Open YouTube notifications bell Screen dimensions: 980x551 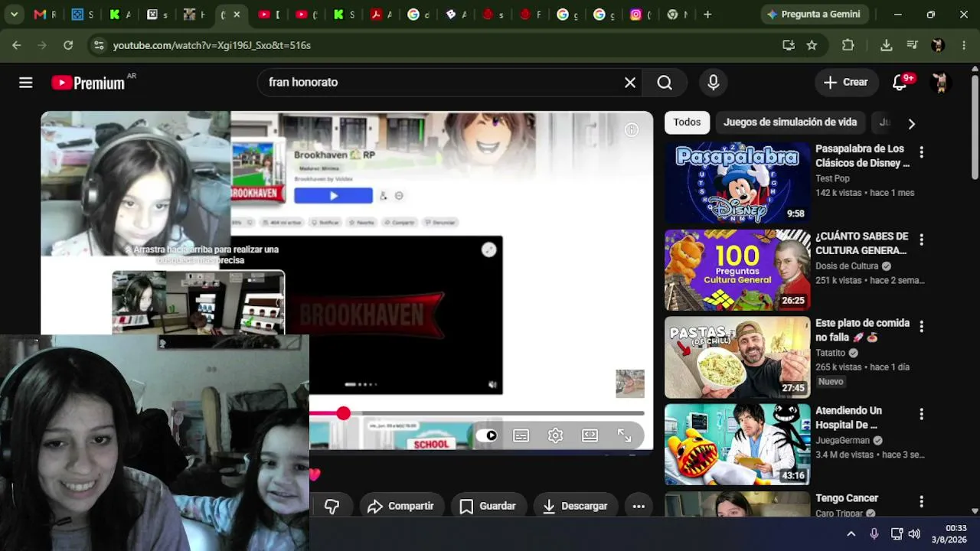click(x=900, y=83)
